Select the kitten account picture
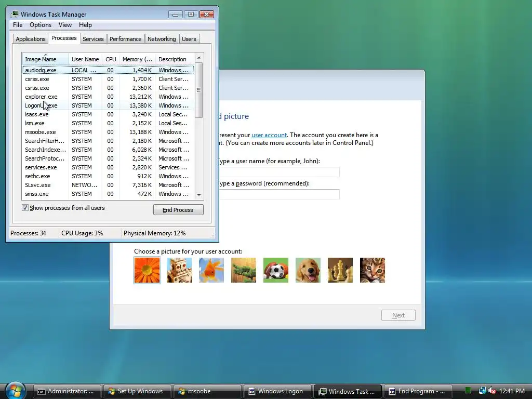This screenshot has width=532, height=399. point(373,270)
